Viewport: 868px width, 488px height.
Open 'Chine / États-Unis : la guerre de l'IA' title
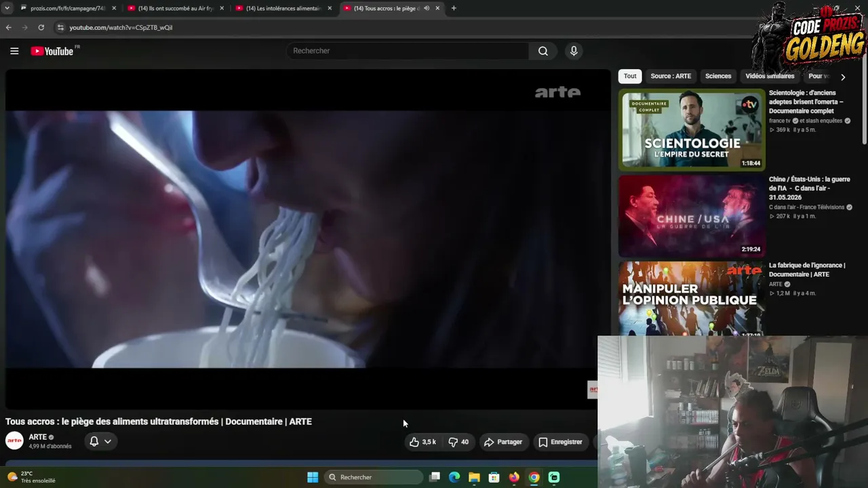pyautogui.click(x=810, y=188)
